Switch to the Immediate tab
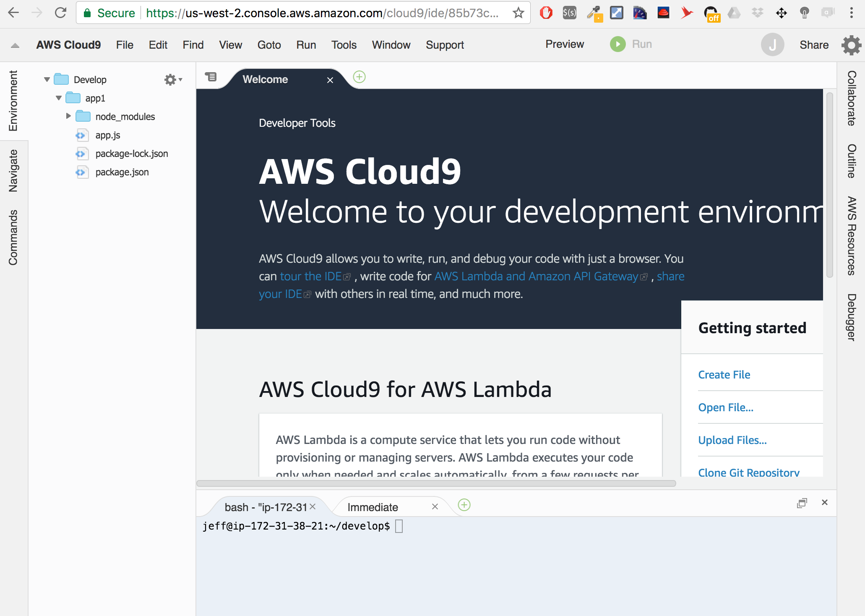This screenshot has width=865, height=616. 373,507
